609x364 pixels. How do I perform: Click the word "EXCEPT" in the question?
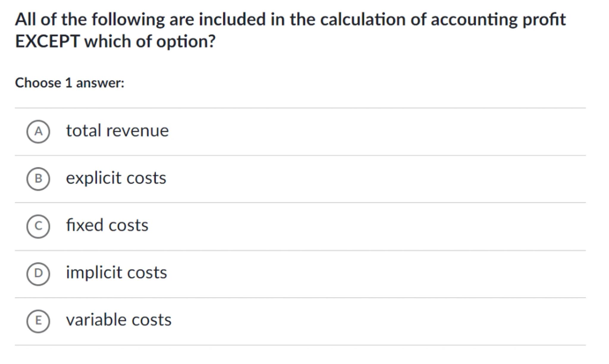point(47,41)
